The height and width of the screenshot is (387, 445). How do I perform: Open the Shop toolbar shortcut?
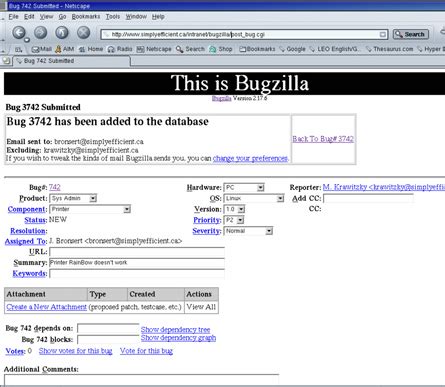tap(221, 49)
